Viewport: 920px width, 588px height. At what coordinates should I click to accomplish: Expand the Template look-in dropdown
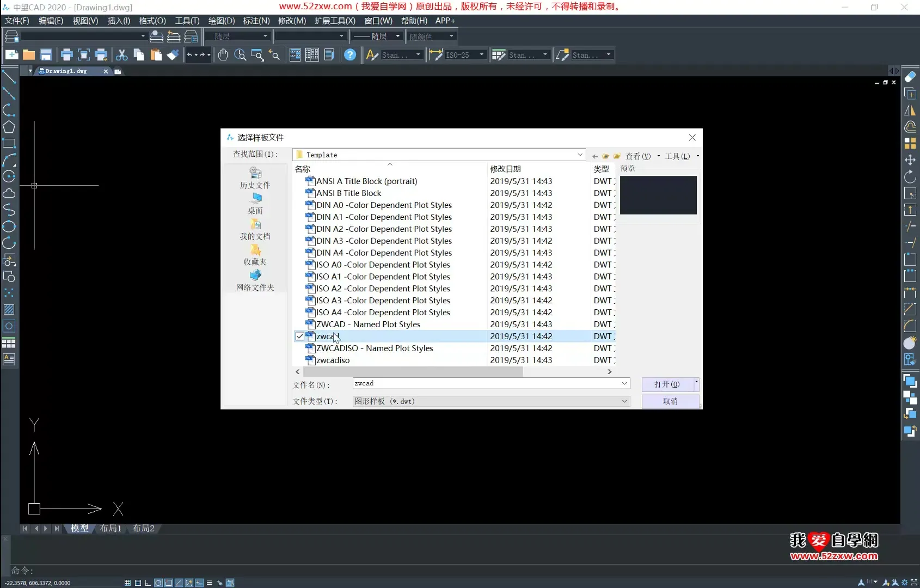(x=580, y=155)
